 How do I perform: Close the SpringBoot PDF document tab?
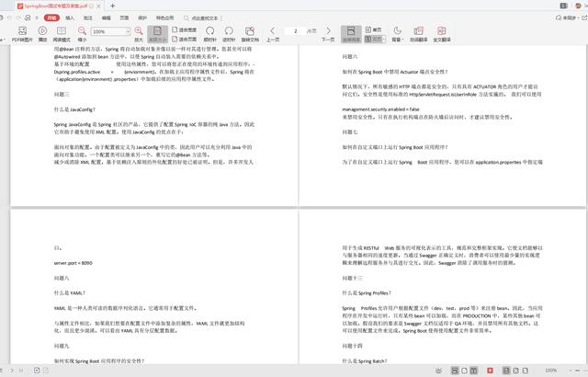pyautogui.click(x=99, y=6)
